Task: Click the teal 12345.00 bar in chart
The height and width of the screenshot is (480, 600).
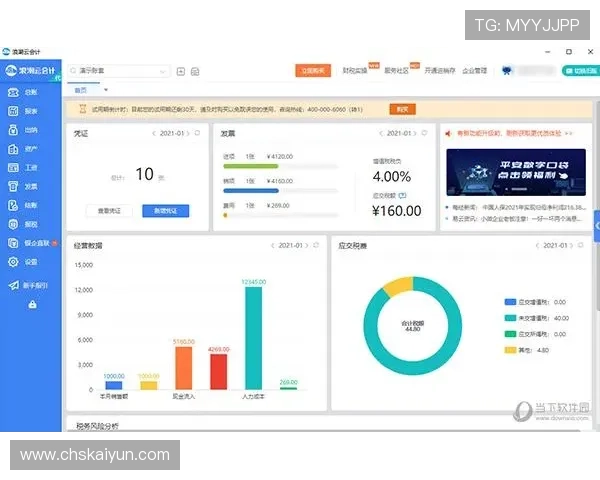Action: coord(253,338)
